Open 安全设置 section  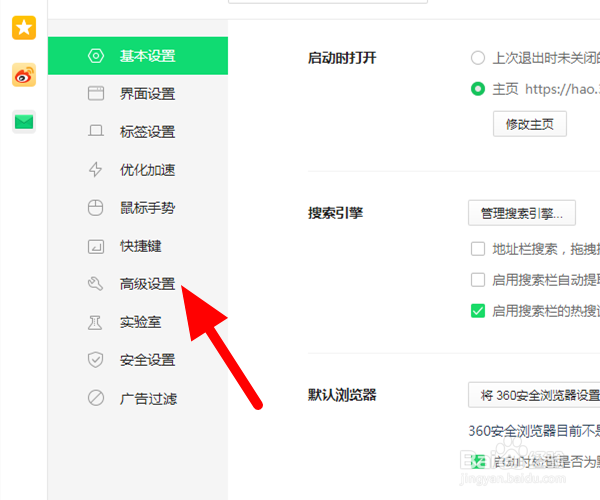pos(138,360)
